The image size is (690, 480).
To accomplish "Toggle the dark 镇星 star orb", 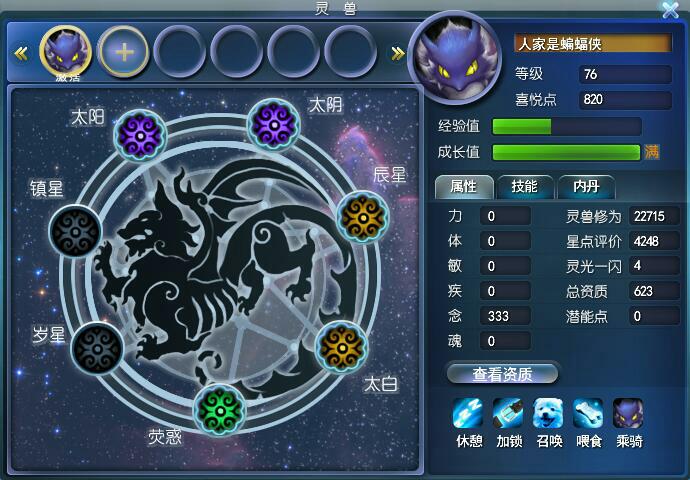I will [75, 231].
